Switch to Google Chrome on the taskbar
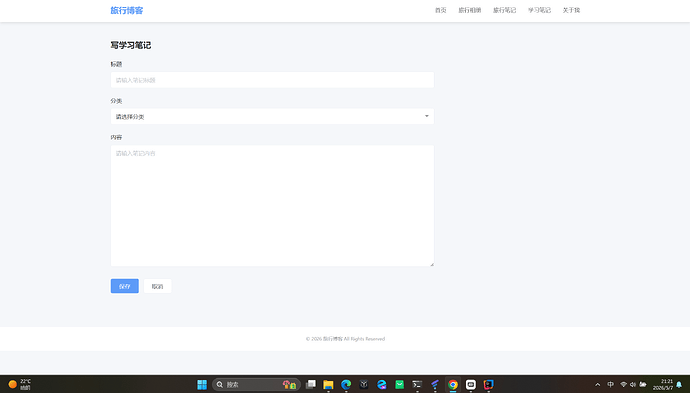690x393 pixels. tap(453, 384)
